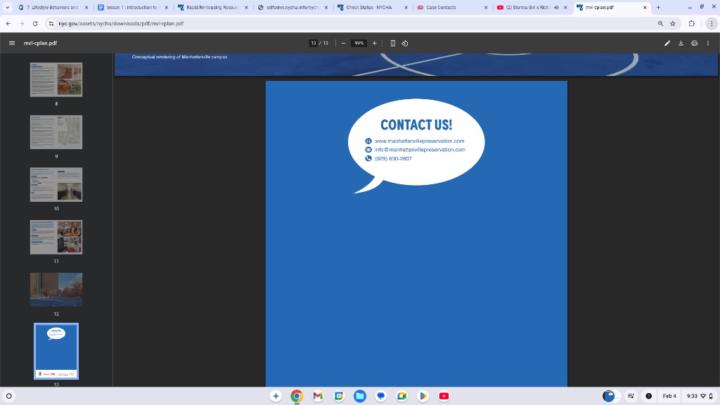Open the Files app from the shelf
Image resolution: width=720 pixels, height=405 pixels.
pos(360,396)
